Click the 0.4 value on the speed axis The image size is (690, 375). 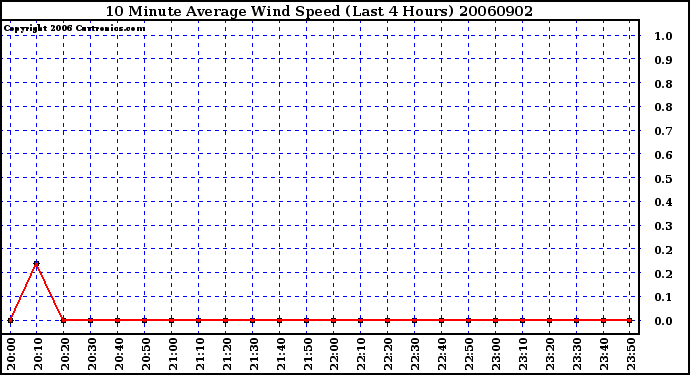pyautogui.click(x=663, y=202)
